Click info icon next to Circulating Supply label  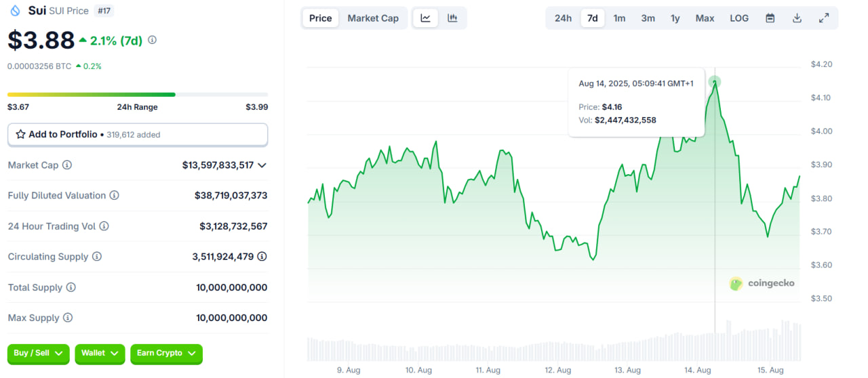pyautogui.click(x=97, y=257)
